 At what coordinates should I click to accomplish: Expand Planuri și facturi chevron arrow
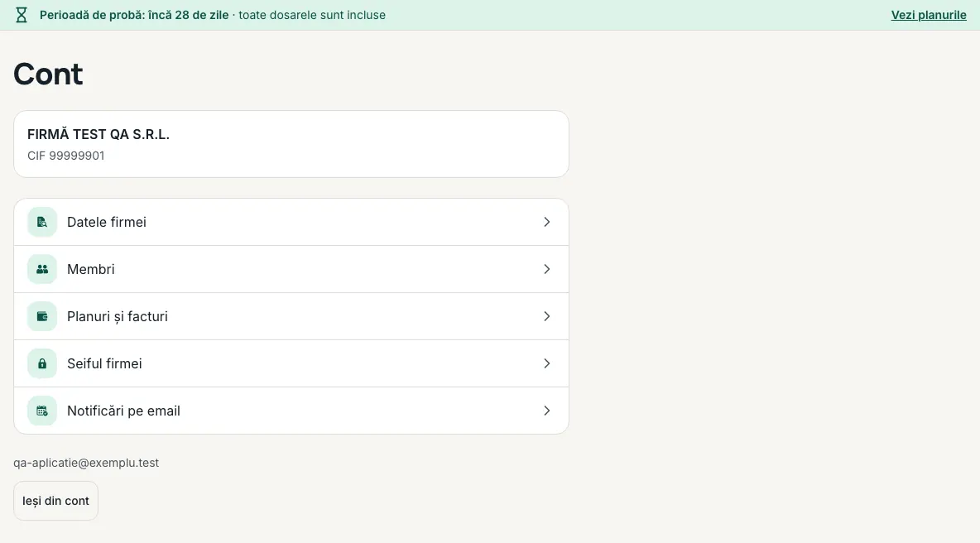pyautogui.click(x=547, y=316)
